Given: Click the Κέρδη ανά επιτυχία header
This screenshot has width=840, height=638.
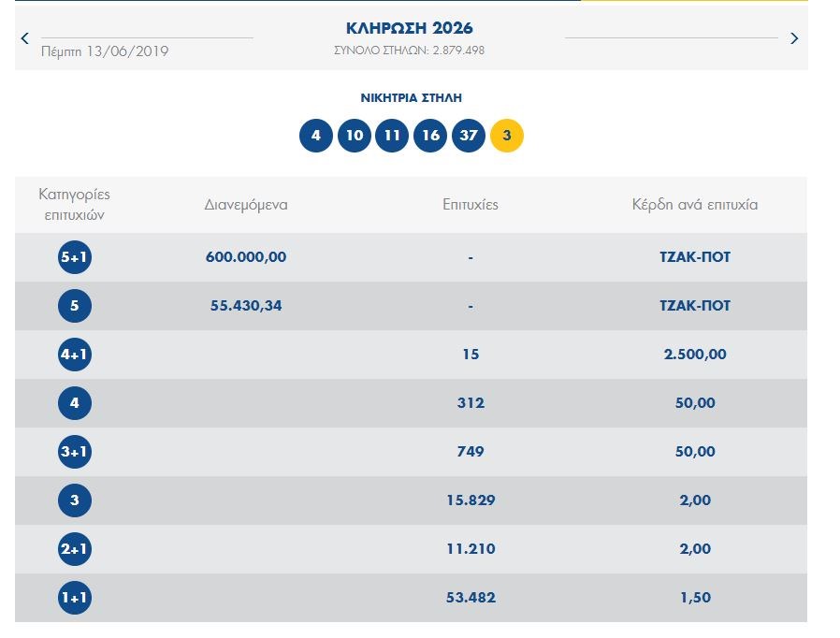Looking at the screenshot, I should [695, 205].
